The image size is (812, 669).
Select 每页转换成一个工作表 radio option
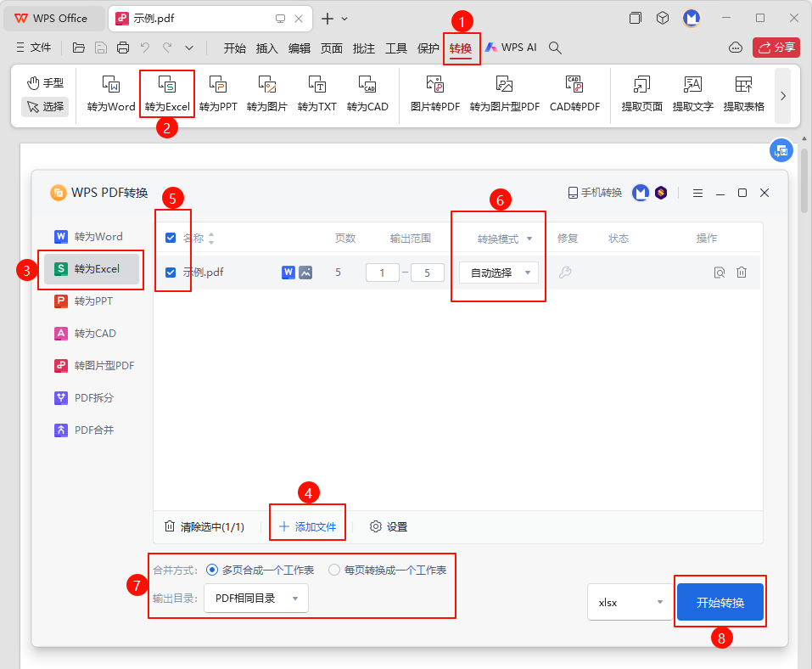tap(334, 570)
